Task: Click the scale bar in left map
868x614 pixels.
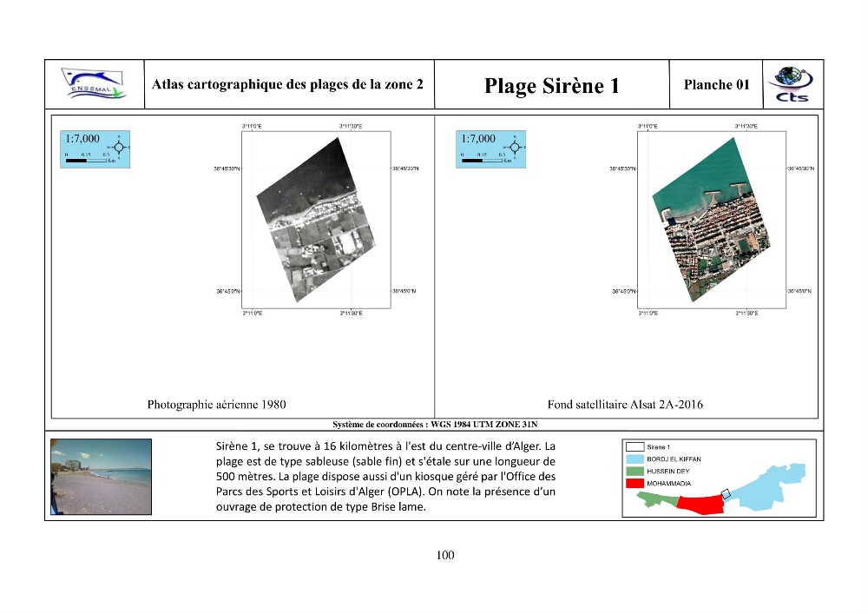Action: tap(87, 161)
